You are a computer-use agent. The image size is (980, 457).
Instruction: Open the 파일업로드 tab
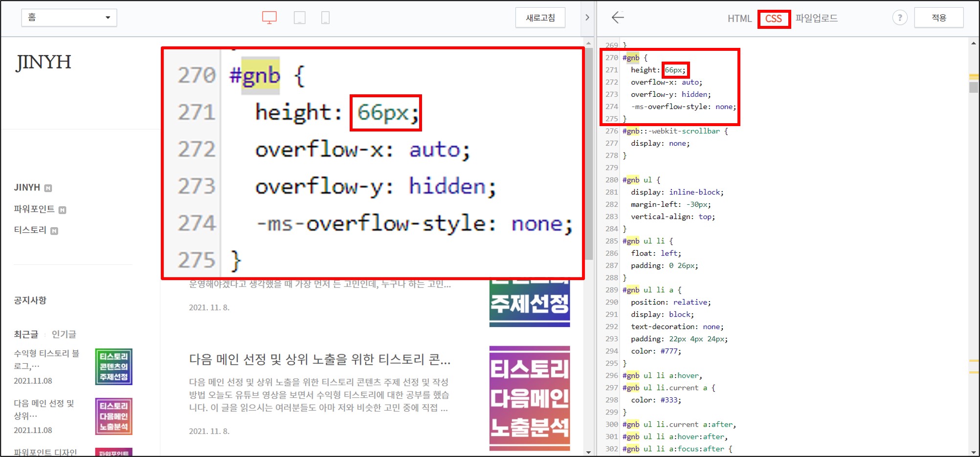pos(817,18)
